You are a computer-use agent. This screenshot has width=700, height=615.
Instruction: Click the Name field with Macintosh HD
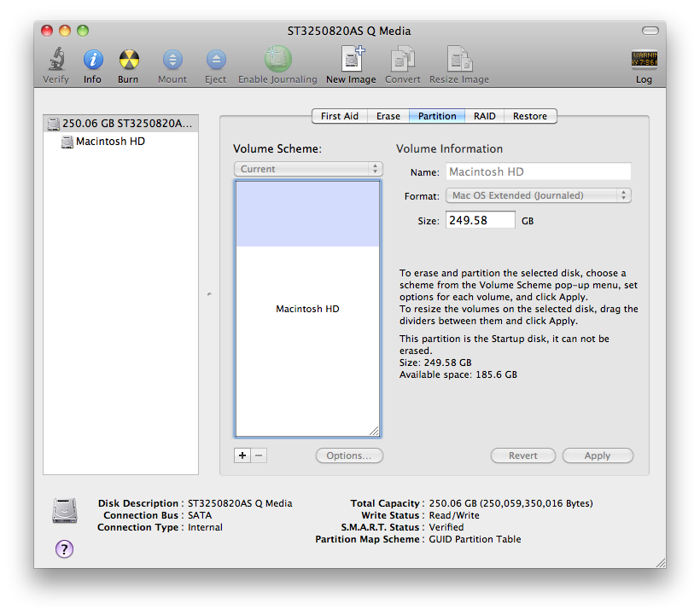click(x=539, y=171)
